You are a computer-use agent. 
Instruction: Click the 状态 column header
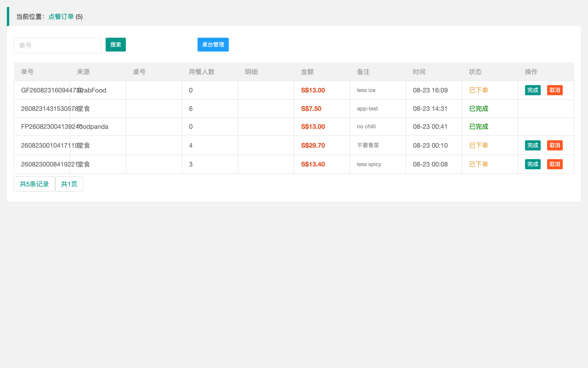(x=475, y=72)
